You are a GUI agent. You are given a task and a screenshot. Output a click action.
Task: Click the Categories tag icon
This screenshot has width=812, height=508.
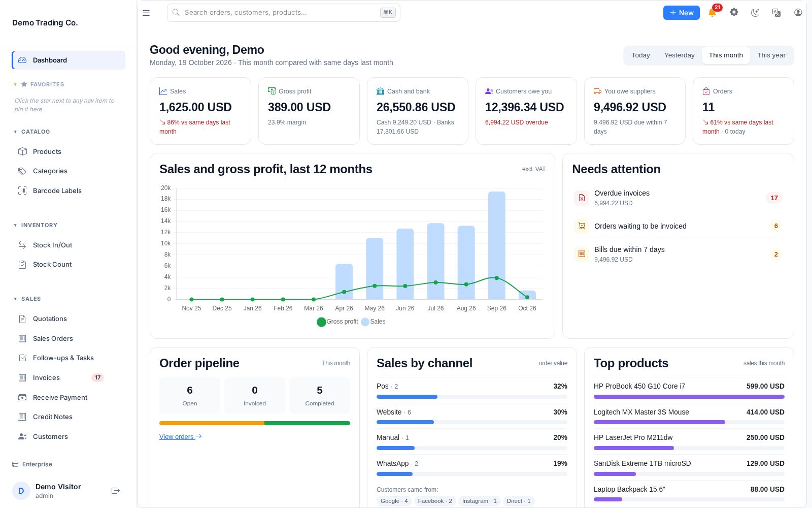tap(22, 171)
